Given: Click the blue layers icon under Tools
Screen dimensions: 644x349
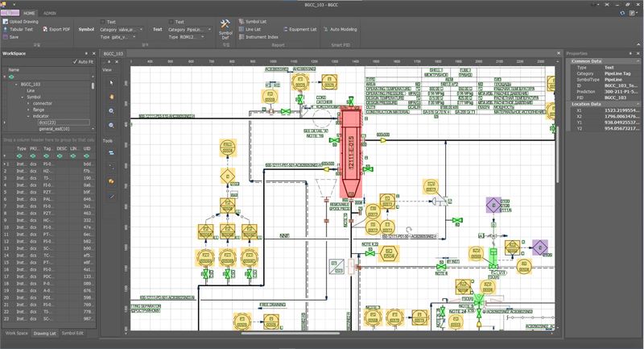Looking at the screenshot, I should coord(111,153).
